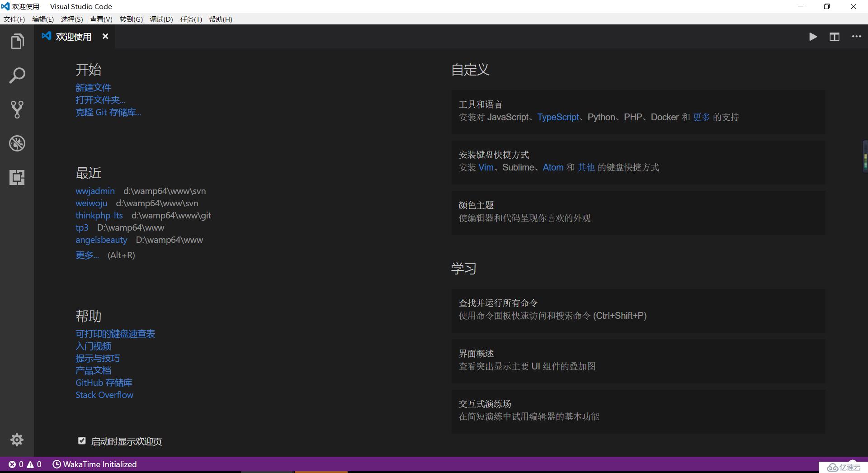Click the 克隆 Git 存储库... link
Viewport: 868px width, 473px height.
click(x=108, y=112)
